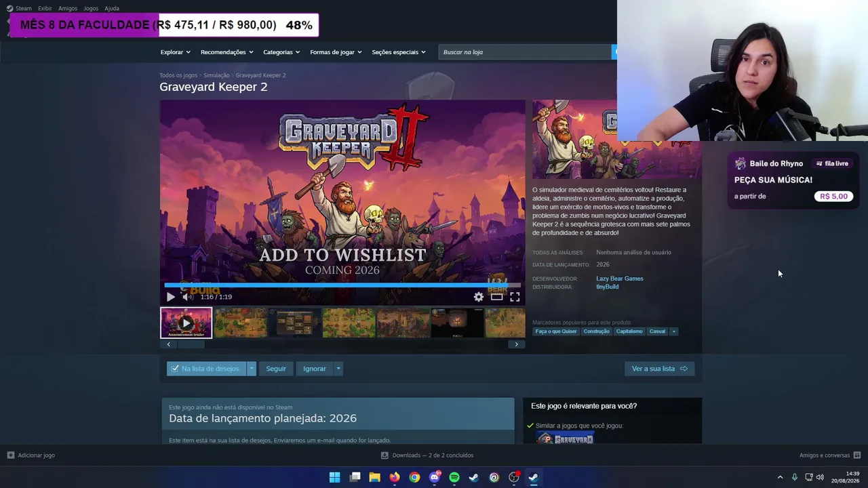The width and height of the screenshot is (868, 488).
Task: Open the dark cave screenshot thumbnail
Action: click(458, 323)
